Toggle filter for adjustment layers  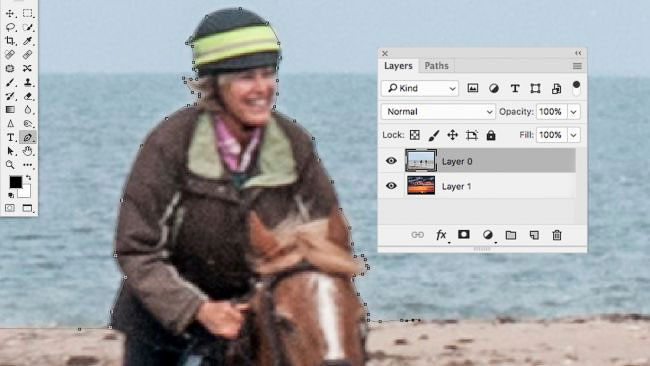click(x=494, y=88)
